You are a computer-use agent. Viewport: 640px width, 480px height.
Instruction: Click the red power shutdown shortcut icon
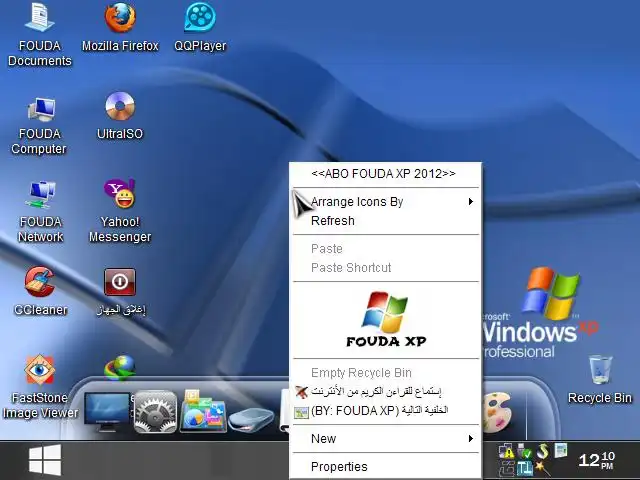click(x=120, y=282)
